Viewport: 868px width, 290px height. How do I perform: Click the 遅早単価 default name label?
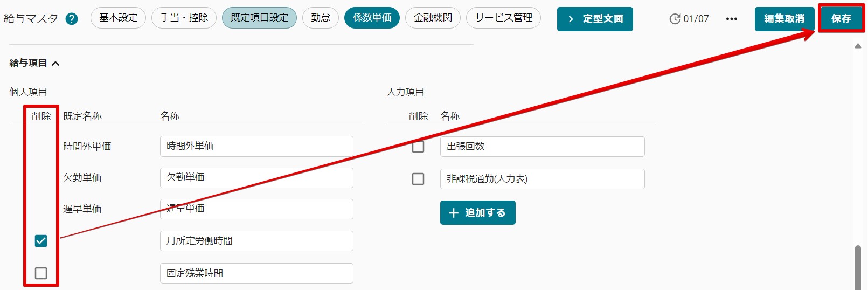pos(82,209)
